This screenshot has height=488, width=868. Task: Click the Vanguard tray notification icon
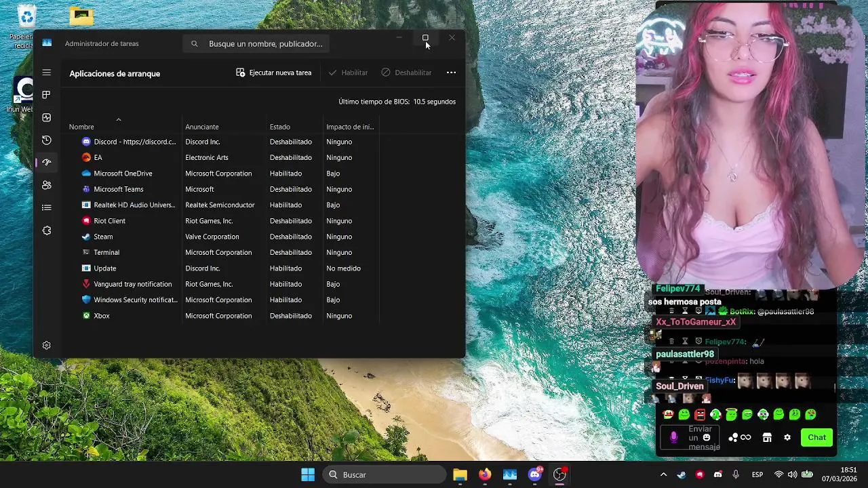click(x=86, y=284)
